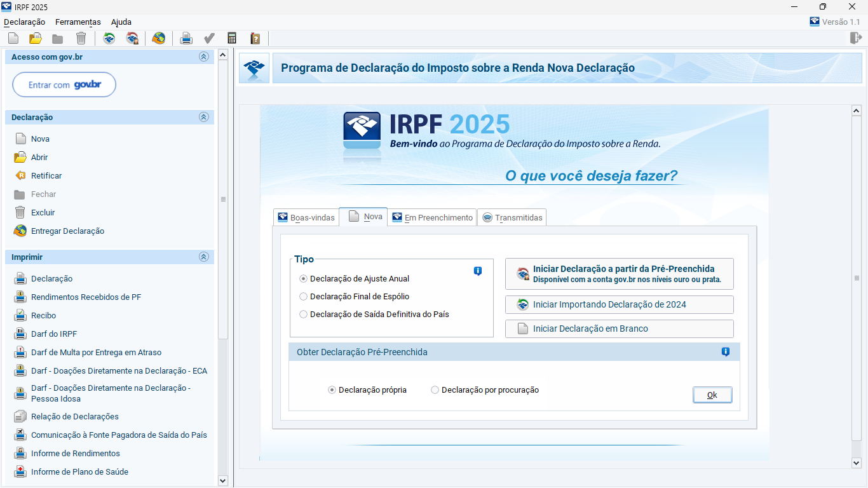
Task: Click the sidebar scrollbar down arrow
Action: (222, 481)
